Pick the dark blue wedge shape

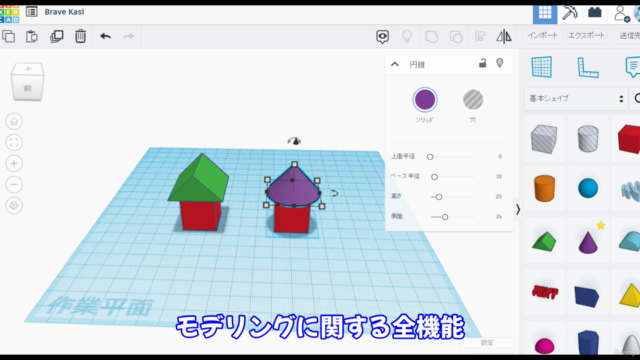point(587,296)
